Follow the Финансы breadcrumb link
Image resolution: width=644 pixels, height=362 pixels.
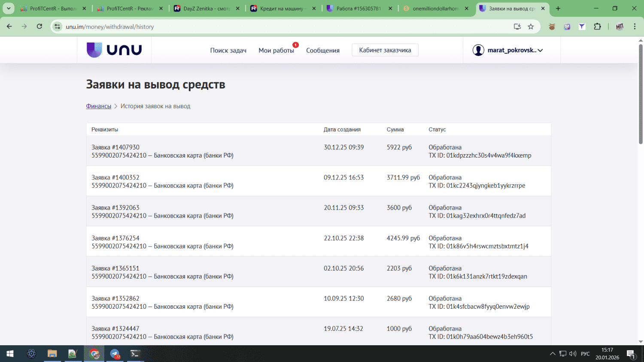pyautogui.click(x=98, y=106)
